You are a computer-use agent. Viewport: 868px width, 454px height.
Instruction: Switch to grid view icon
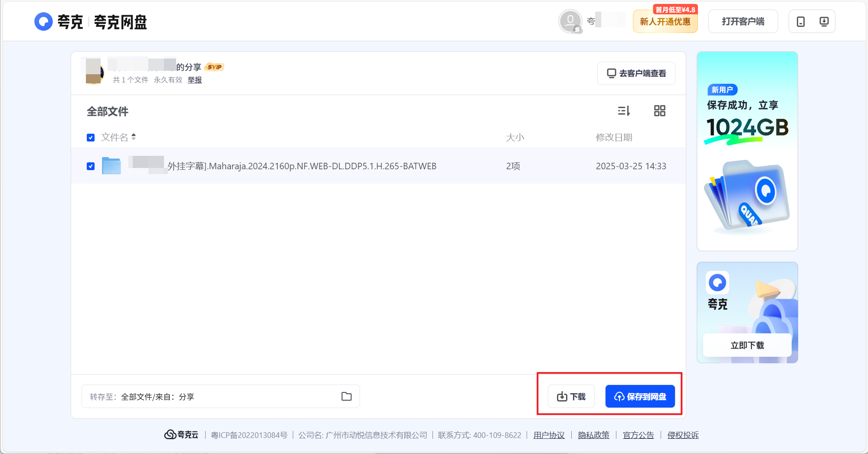point(659,111)
